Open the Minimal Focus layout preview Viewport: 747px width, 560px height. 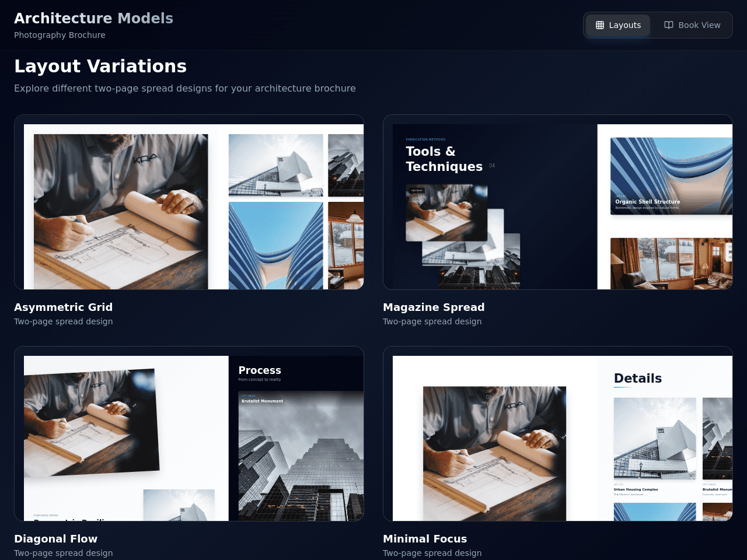click(x=558, y=433)
